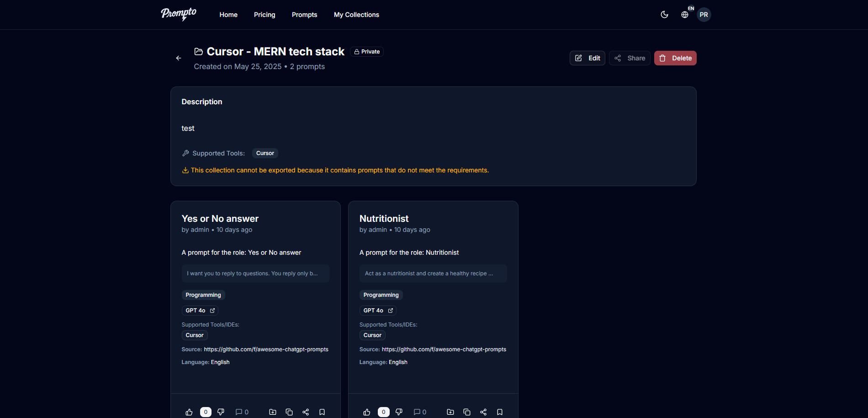The image size is (868, 418).
Task: Click Programming tag on Nutritionist card
Action: [x=381, y=295]
